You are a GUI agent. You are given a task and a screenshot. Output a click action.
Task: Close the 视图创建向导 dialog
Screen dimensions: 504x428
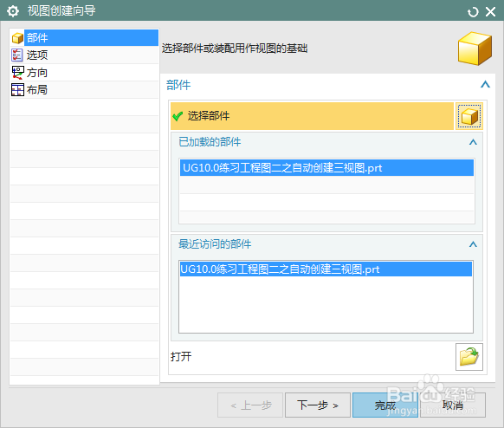(490, 12)
